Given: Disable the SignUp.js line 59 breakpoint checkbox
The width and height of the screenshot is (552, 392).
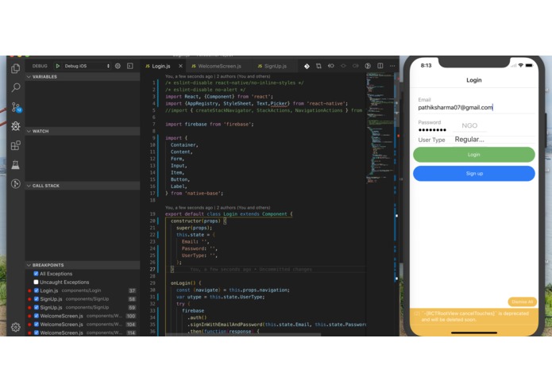Looking at the screenshot, I should [37, 307].
